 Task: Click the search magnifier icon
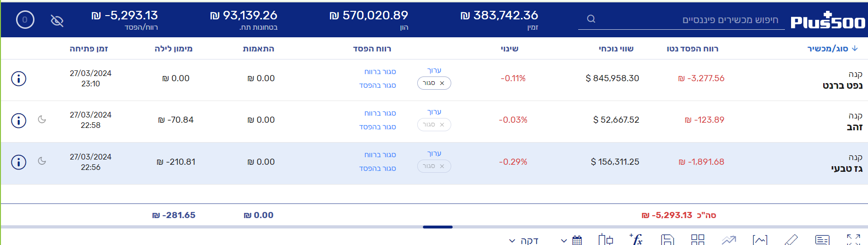(591, 19)
